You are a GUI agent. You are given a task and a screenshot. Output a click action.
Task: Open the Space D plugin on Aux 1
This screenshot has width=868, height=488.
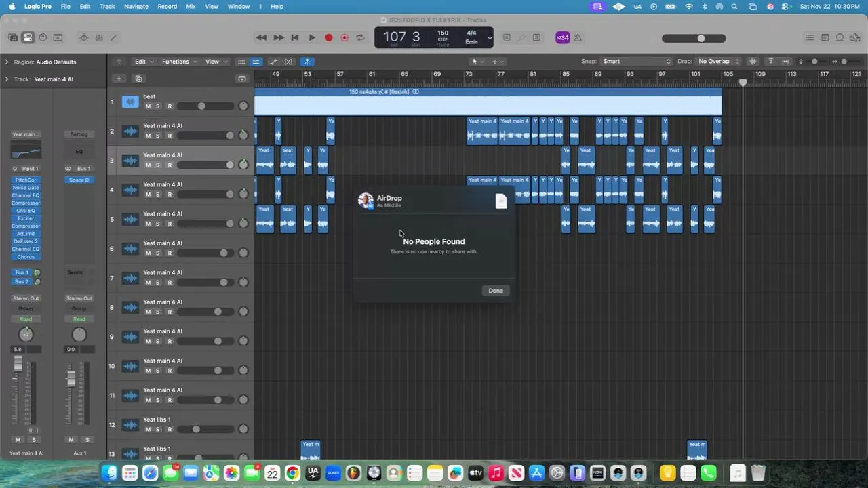[79, 180]
